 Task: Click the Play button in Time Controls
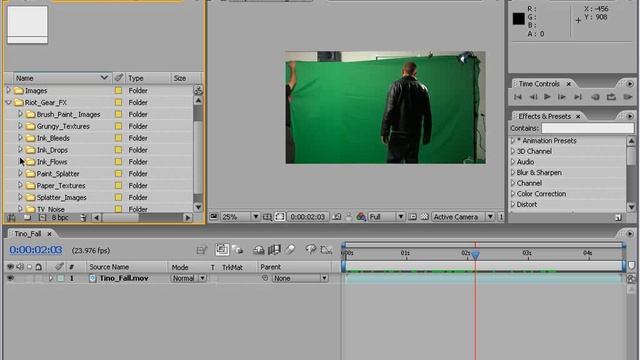pyautogui.click(x=547, y=97)
